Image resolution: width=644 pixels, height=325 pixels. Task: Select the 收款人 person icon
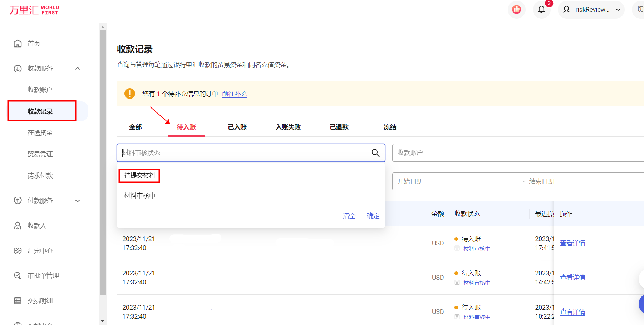coord(18,225)
